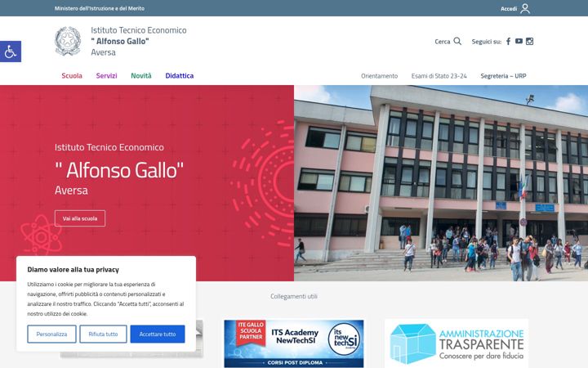Open Segreteria – URP link
588x368 pixels.
pos(503,76)
